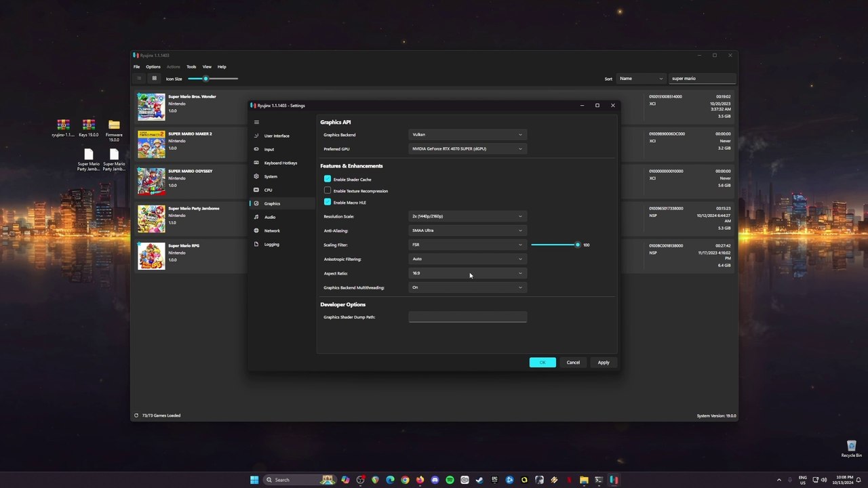Open Firefox from the taskbar
The image size is (868, 488).
(x=420, y=480)
